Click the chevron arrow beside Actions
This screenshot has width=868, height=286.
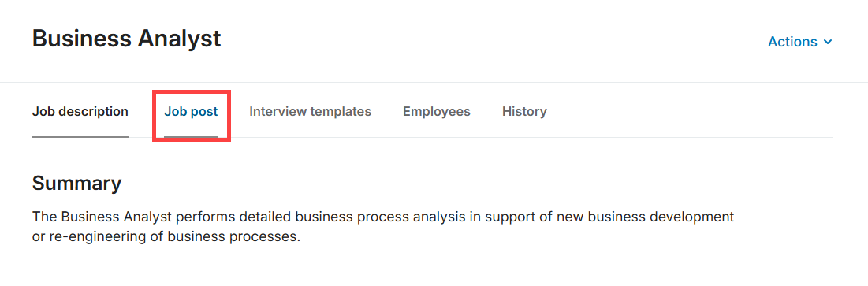[x=828, y=42]
